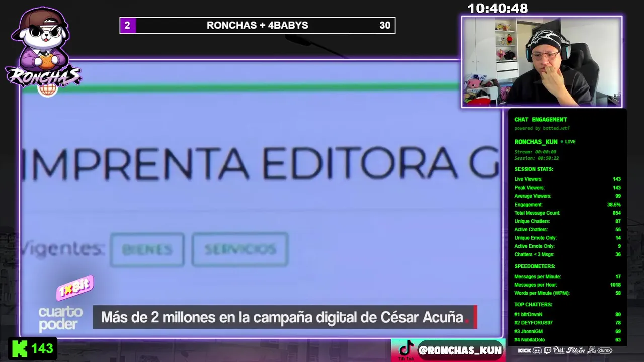The width and height of the screenshot is (644, 362).
Task: Click the Twitch icon in sponsor strip
Action: click(x=548, y=350)
